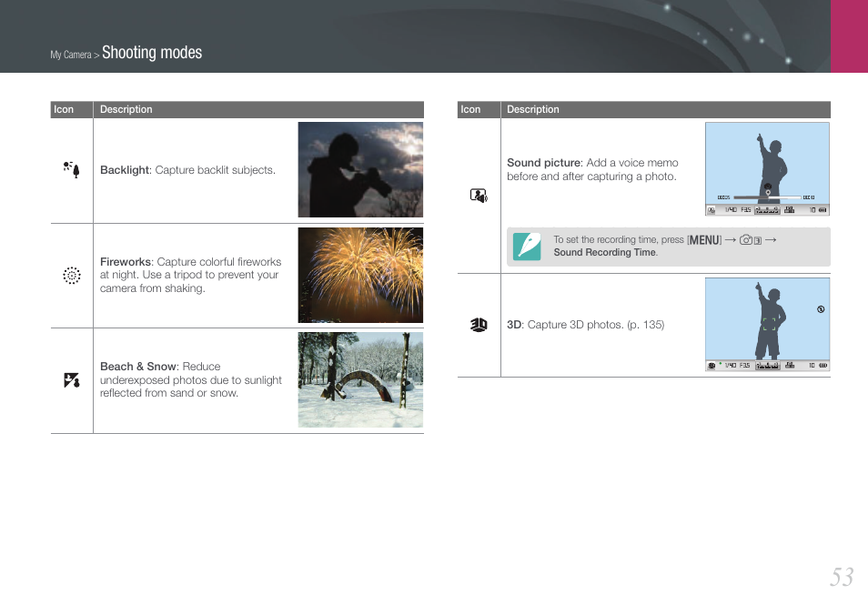
Task: Click the Beach & Snow label text
Action: [x=138, y=367]
